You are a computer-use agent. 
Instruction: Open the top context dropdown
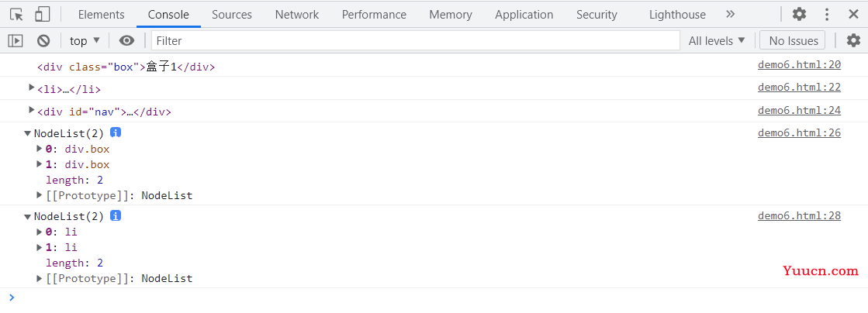[85, 41]
